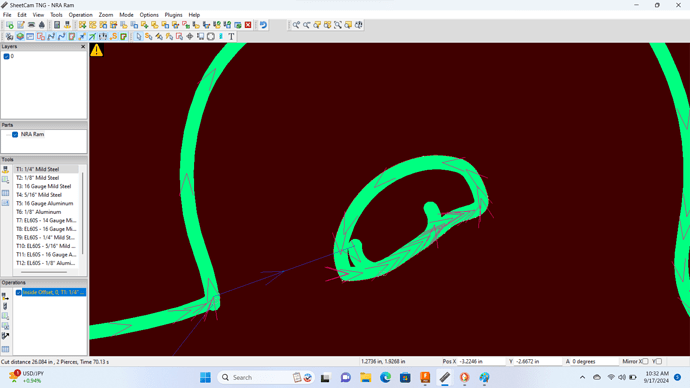Screen dimensions: 690x388
Task: Toggle the Inside Offset operation checkbox
Action: tap(18, 293)
